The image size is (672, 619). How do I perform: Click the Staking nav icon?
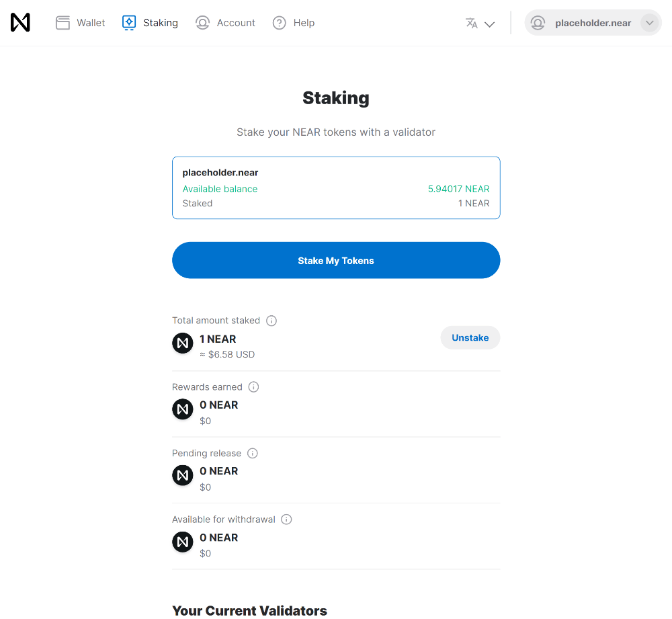tap(129, 23)
